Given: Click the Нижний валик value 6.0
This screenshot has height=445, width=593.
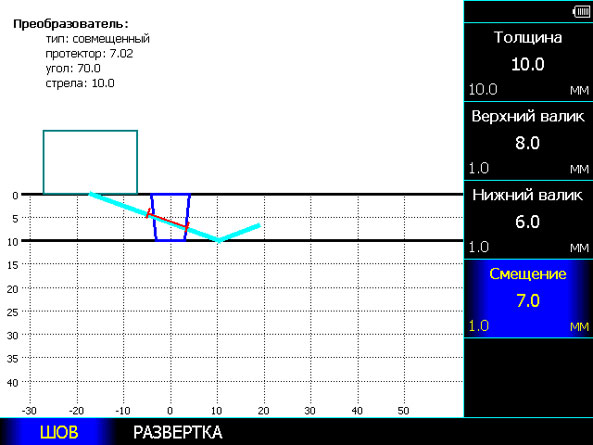Looking at the screenshot, I should pyautogui.click(x=528, y=222).
